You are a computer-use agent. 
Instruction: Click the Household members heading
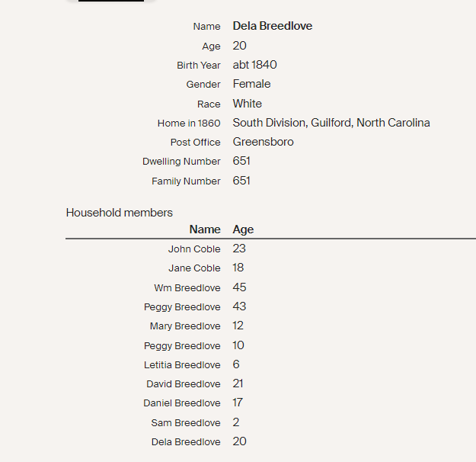[120, 213]
